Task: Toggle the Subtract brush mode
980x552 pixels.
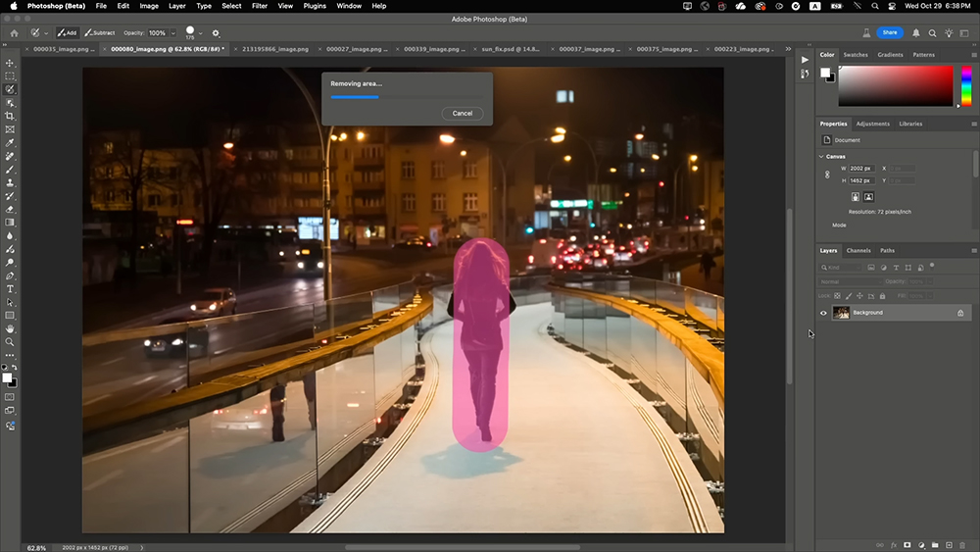Action: (x=99, y=32)
